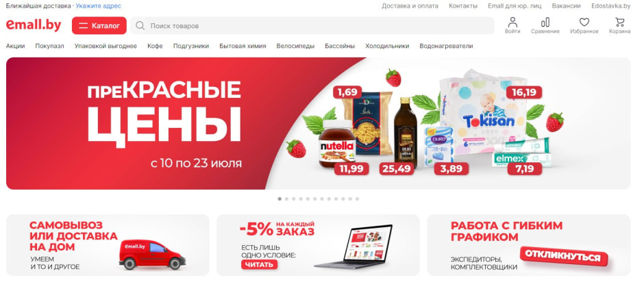Jump to the last carousel dot
The width and height of the screenshot is (644, 284).
click(x=358, y=198)
